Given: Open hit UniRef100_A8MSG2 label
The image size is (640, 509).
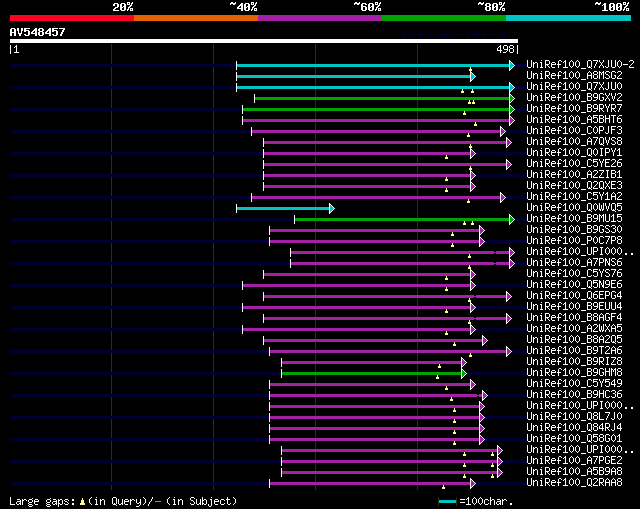Looking at the screenshot, I should pos(574,76).
